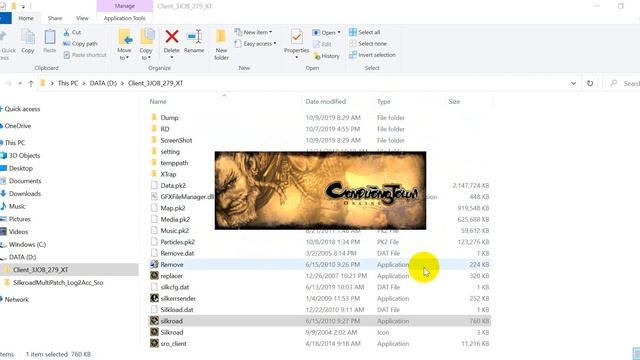Click the Search box
The image size is (640, 360).
(x=622, y=83)
